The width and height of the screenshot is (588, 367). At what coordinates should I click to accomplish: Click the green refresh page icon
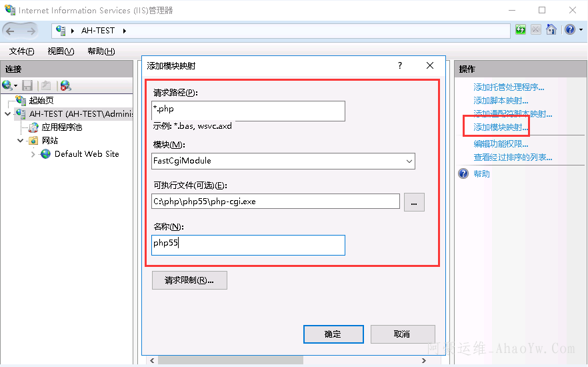point(520,30)
